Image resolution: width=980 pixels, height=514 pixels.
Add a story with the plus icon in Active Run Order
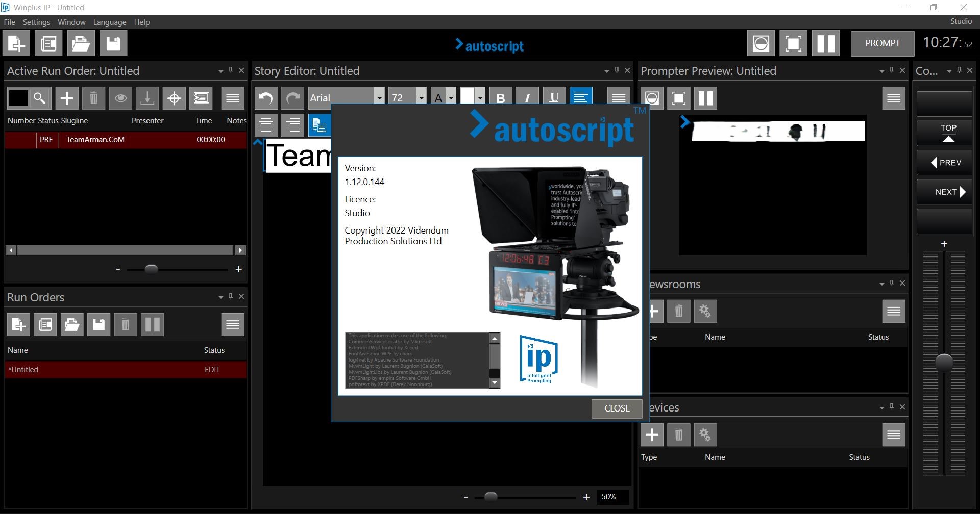pos(67,98)
